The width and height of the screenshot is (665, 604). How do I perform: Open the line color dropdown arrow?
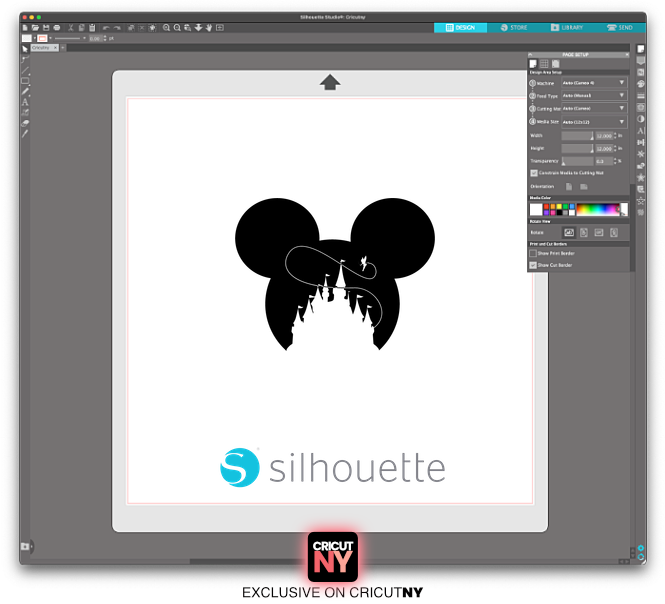pos(50,38)
